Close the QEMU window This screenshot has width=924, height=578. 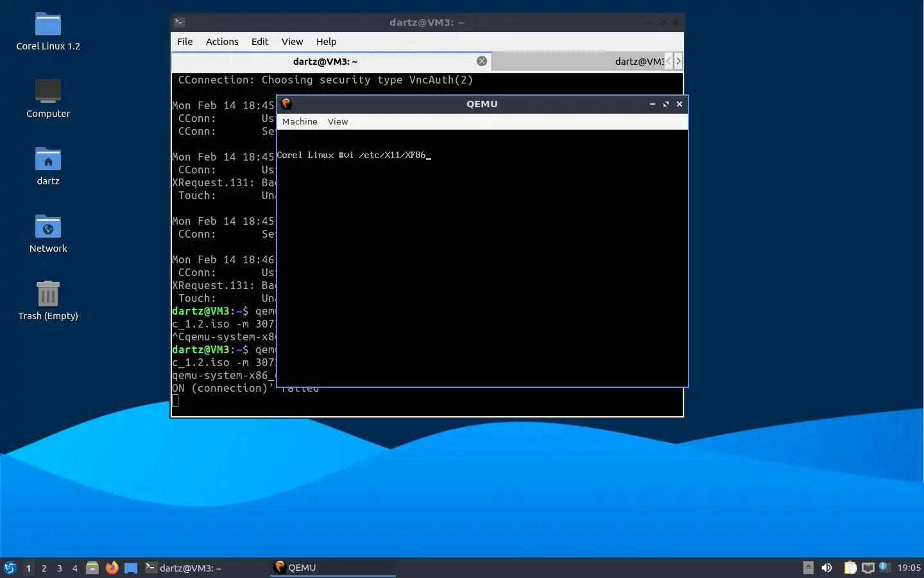point(680,104)
